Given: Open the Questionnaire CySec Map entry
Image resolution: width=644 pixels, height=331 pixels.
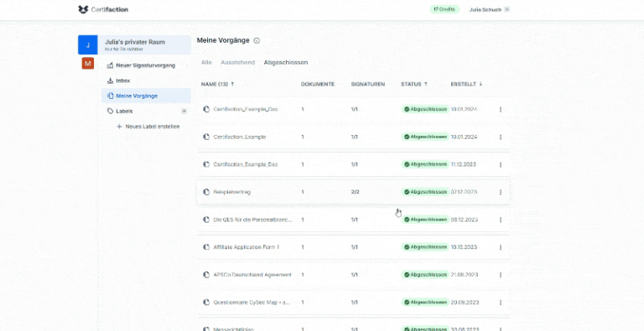Looking at the screenshot, I should [x=252, y=303].
